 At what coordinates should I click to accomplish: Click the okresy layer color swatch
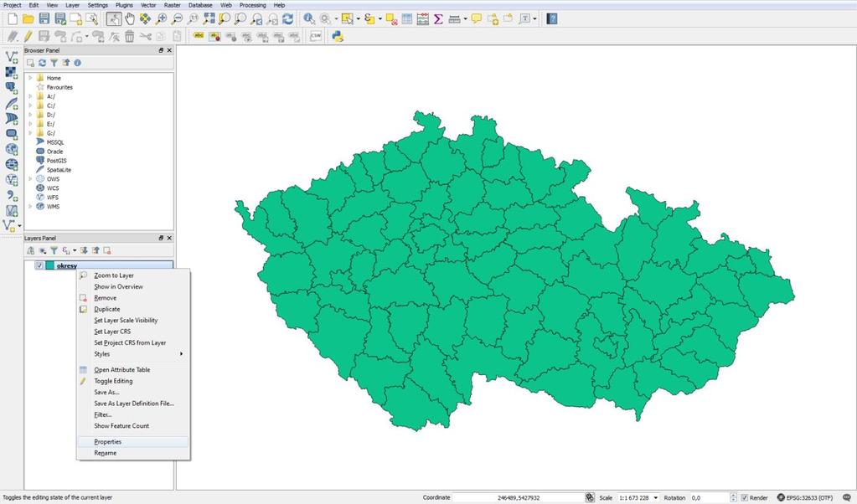coord(50,265)
